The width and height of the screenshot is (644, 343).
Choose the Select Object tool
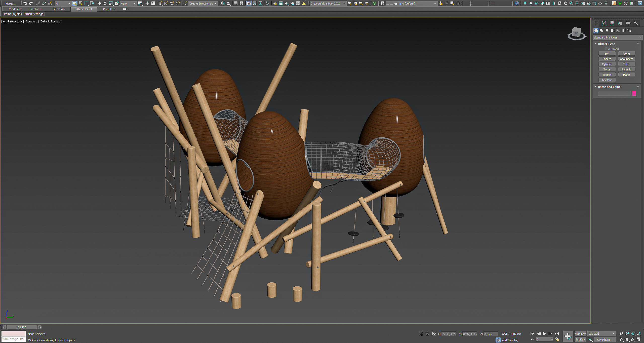pos(75,3)
